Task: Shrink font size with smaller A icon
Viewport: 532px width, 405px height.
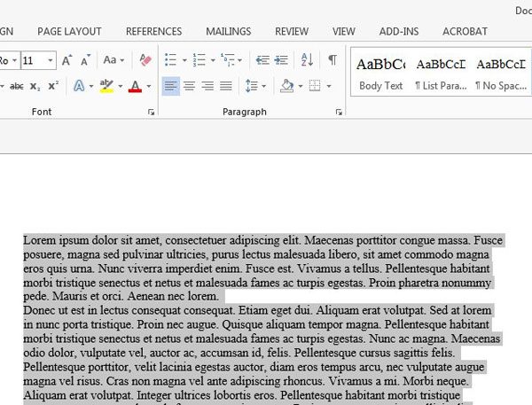Action: [86, 60]
